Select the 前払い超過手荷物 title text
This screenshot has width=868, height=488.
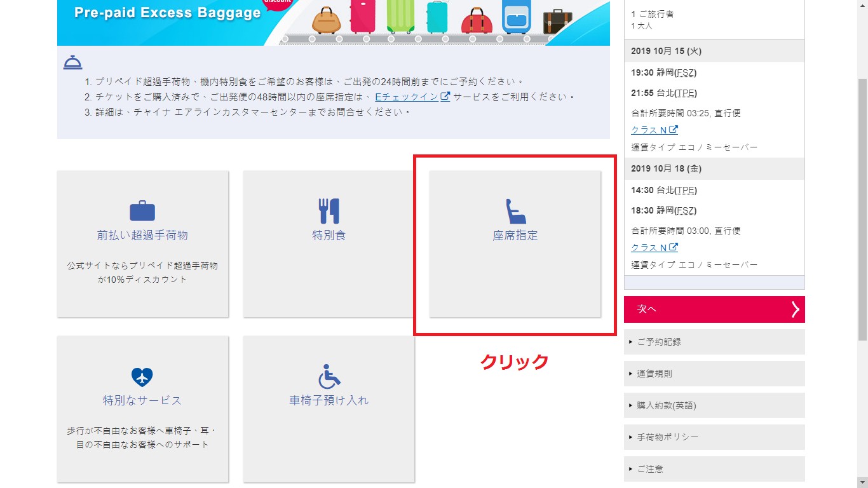(142, 236)
